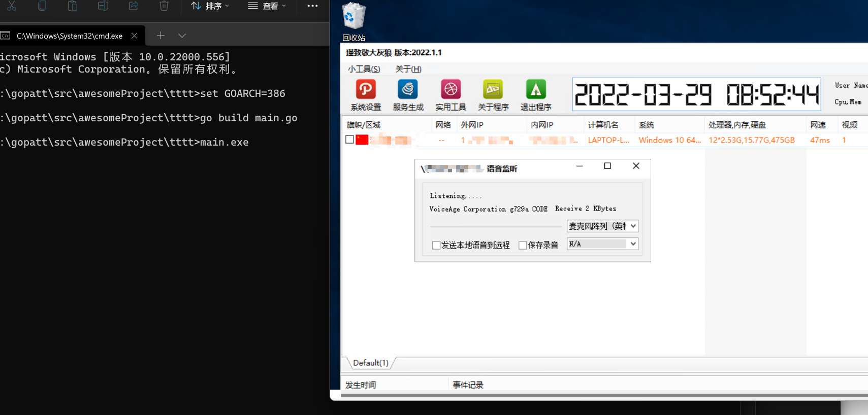Select LAPTOP-L... computer name cell
This screenshot has height=415, width=868.
pyautogui.click(x=608, y=140)
